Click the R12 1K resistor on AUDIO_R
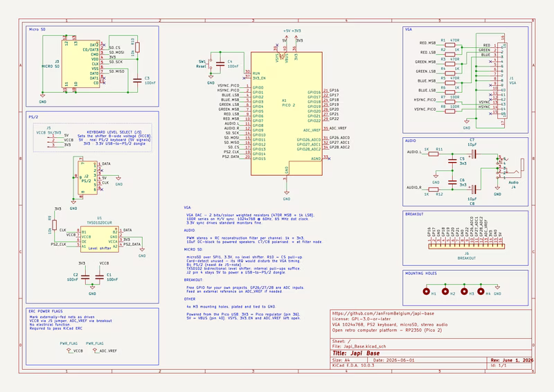This screenshot has height=392, width=554. (434, 190)
